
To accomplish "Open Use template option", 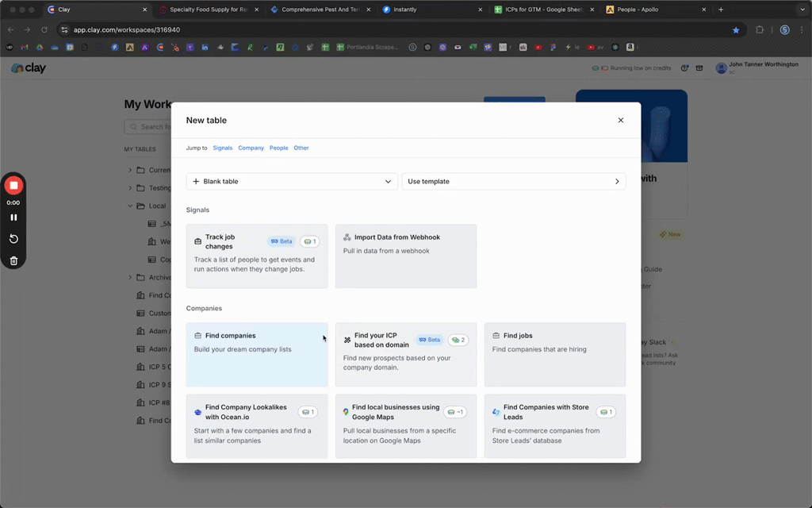I will [x=514, y=182].
